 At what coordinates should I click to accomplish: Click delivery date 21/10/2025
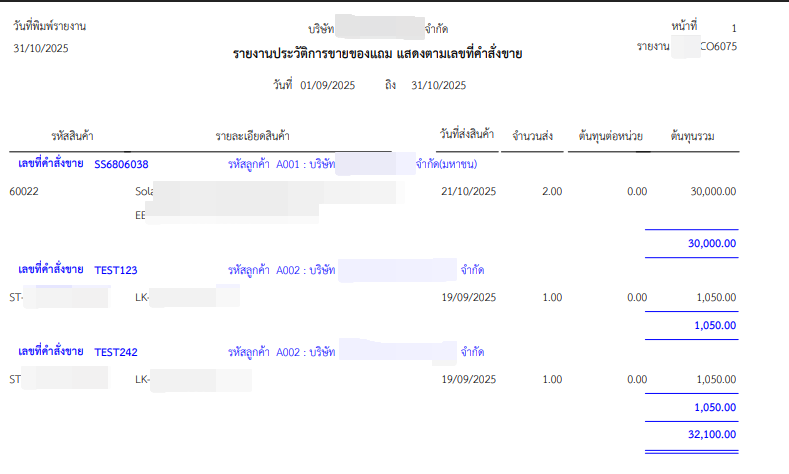click(x=468, y=191)
